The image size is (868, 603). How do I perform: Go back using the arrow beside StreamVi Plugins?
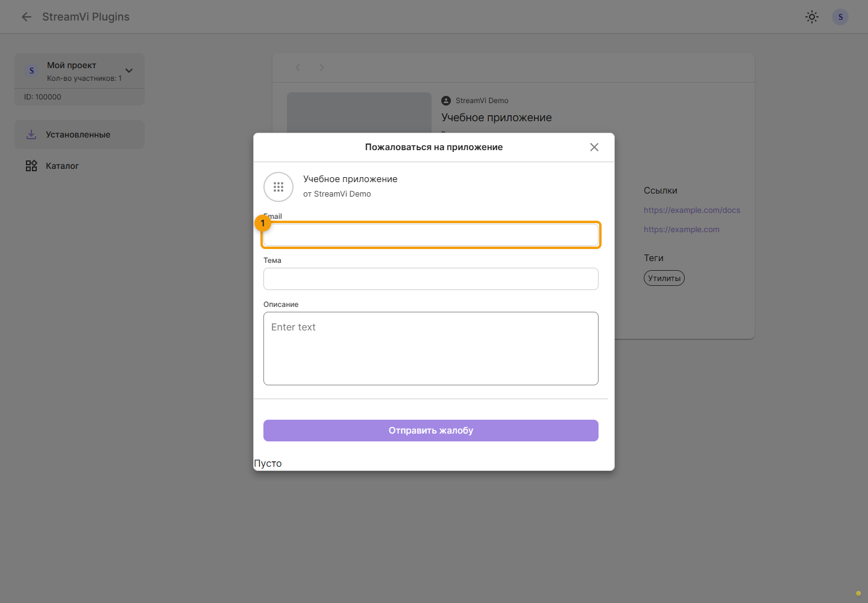pos(27,17)
